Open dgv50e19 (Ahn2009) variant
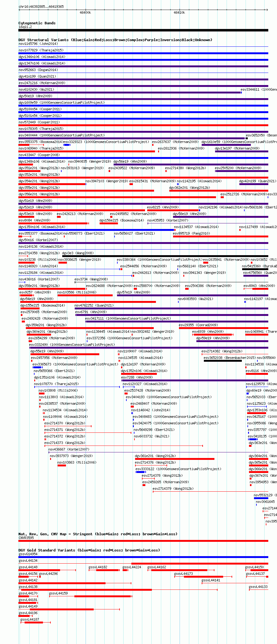 35,96
